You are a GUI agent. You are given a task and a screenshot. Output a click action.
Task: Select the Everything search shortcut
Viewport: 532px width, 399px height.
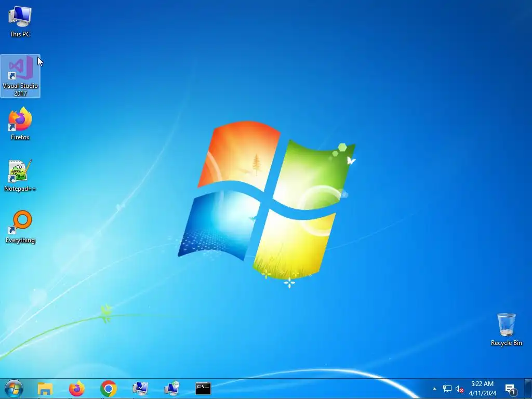click(20, 227)
